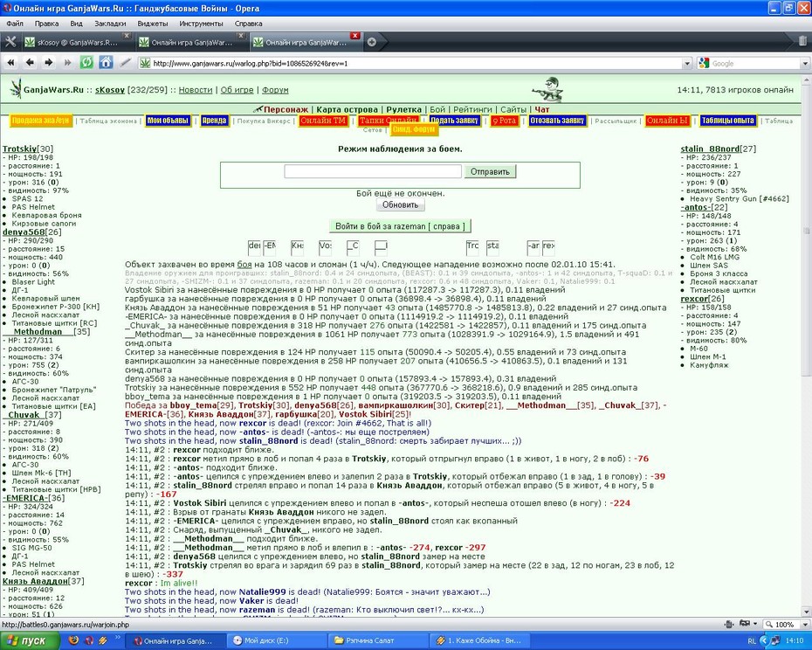This screenshot has width=812, height=650.
Task: Open stalin_88nord player profile link
Action: (710, 149)
